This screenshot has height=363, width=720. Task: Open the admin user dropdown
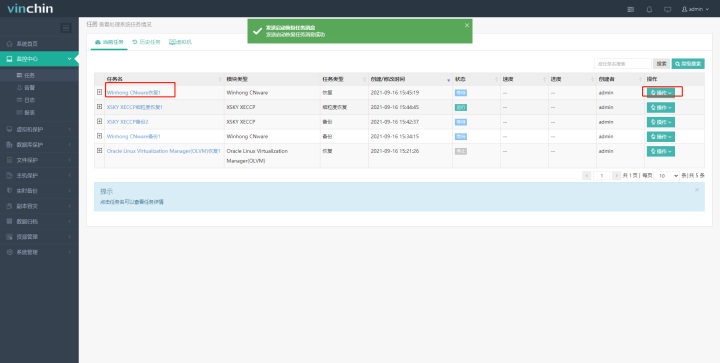(695, 9)
